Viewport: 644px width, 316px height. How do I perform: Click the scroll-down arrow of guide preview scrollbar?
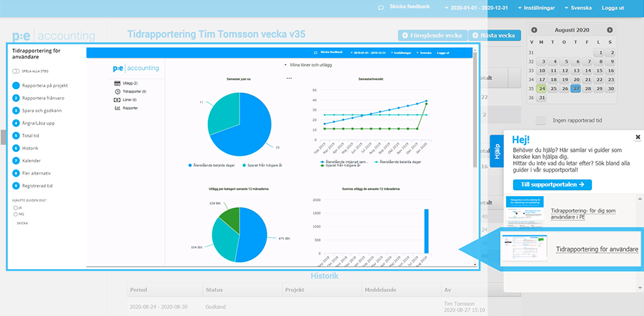[475, 265]
